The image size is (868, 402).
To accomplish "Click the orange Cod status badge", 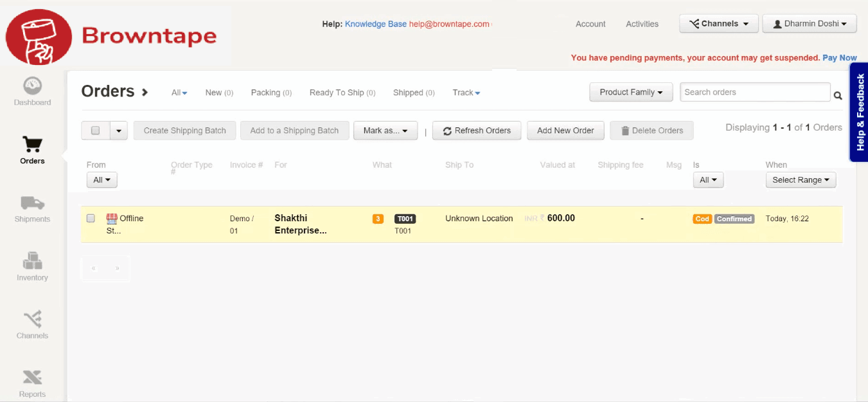I will click(x=702, y=219).
